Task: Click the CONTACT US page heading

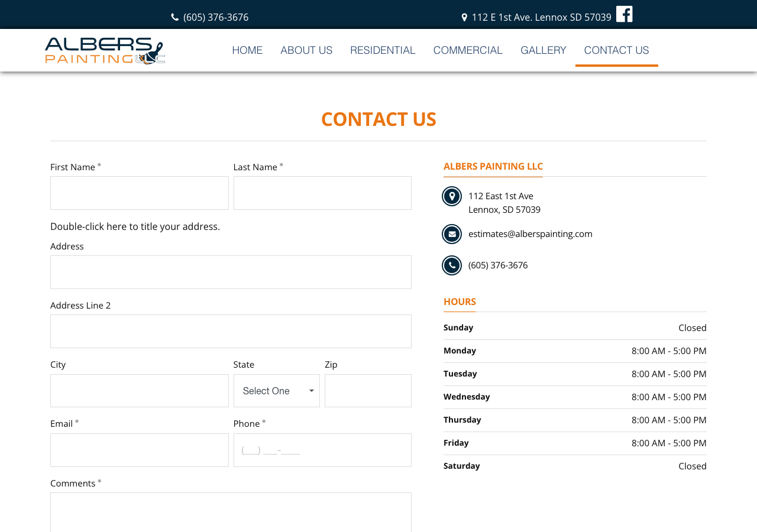Action: click(378, 119)
